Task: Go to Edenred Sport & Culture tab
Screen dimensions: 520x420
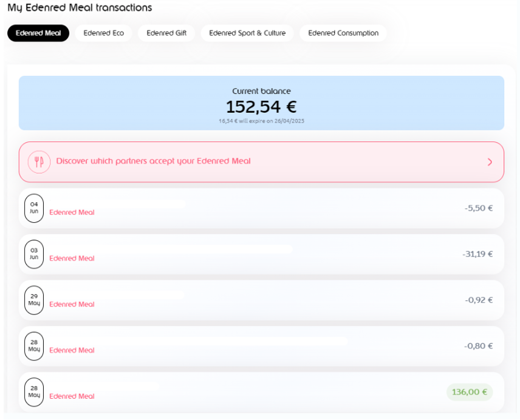Action: point(247,33)
